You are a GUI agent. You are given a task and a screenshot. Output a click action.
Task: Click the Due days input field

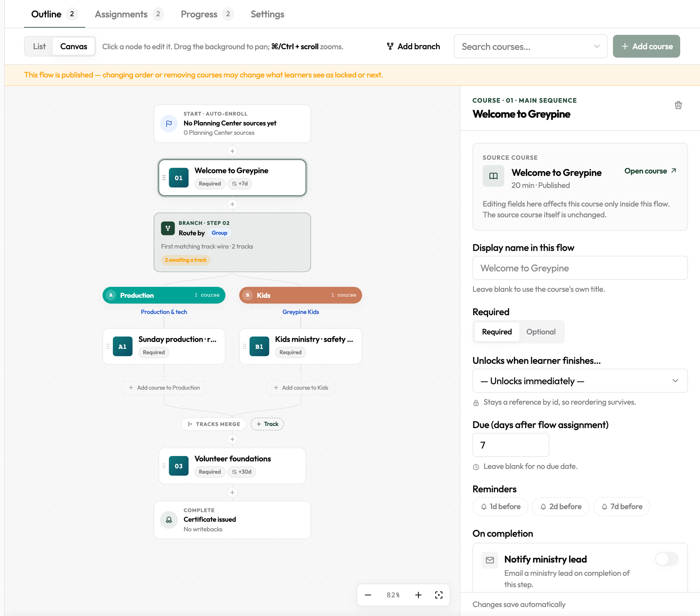point(511,445)
